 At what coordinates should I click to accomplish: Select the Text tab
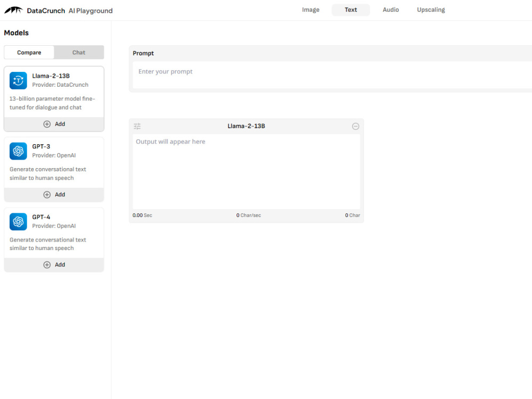click(351, 10)
